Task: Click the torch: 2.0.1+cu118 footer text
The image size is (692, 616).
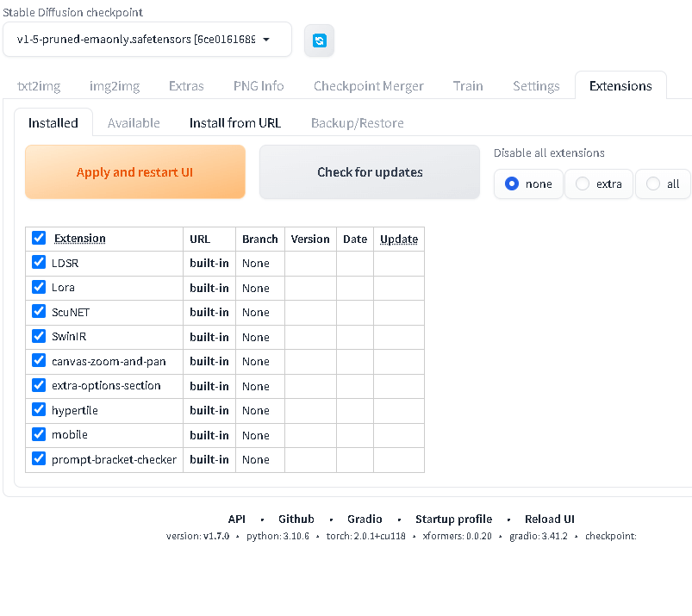Action: 366,536
